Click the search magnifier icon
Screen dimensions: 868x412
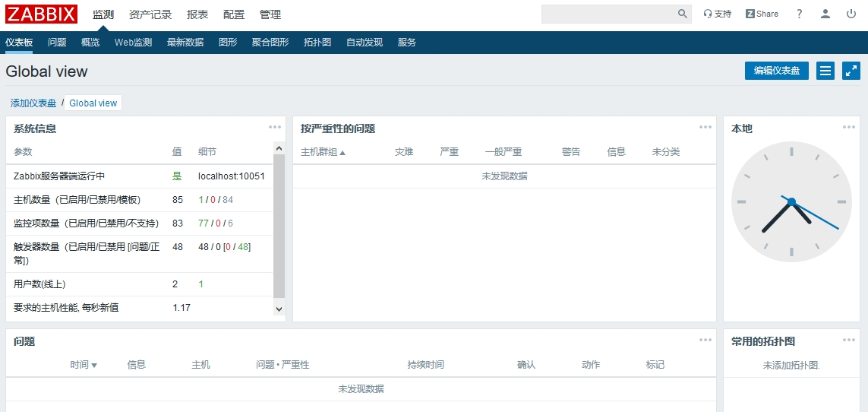(x=682, y=14)
